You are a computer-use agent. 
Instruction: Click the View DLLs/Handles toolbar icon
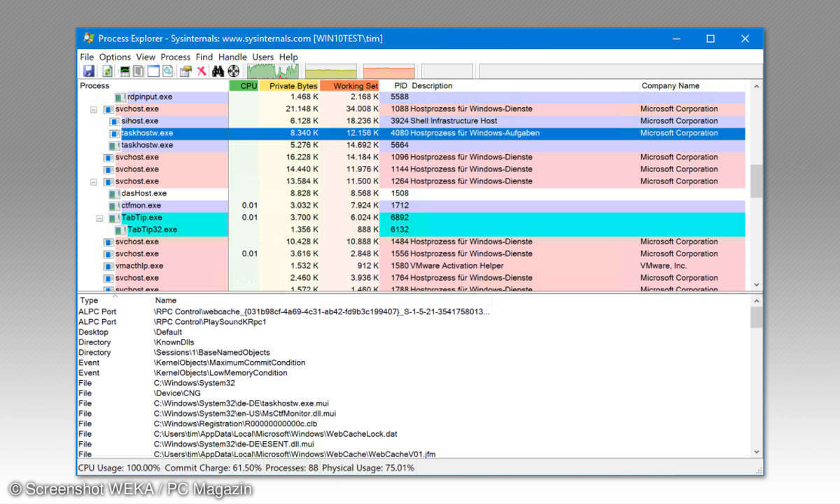tap(167, 71)
